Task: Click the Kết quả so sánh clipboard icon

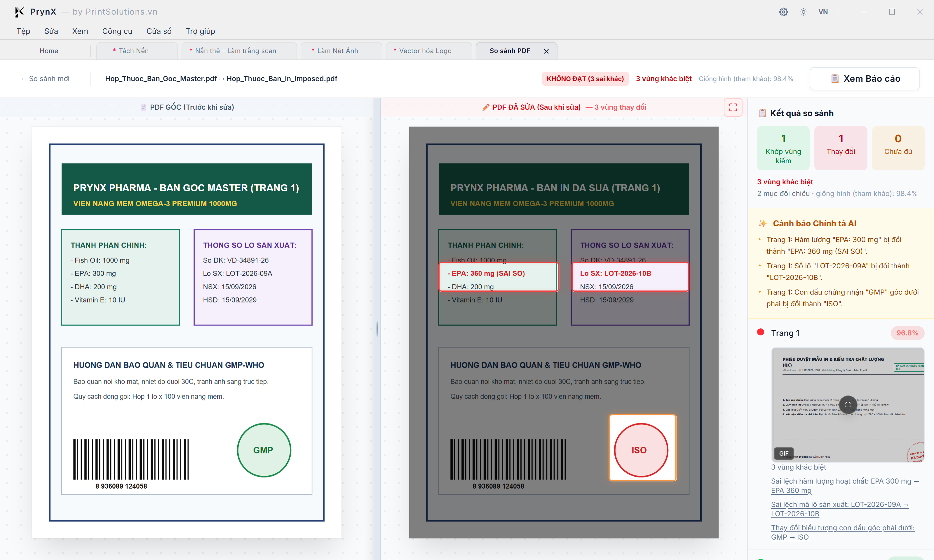Action: point(762,113)
